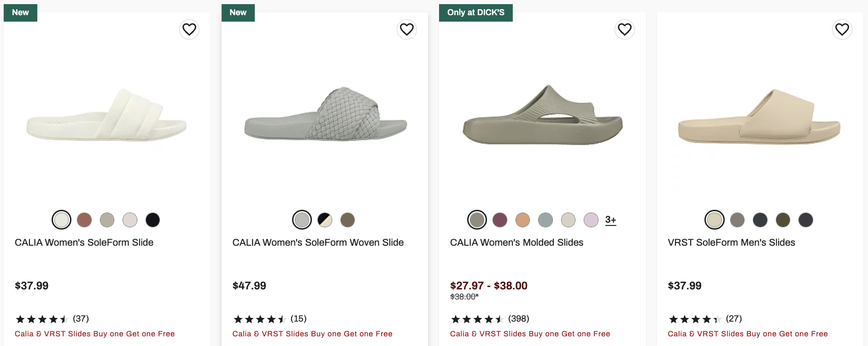Open the white SoleForm Slide product image

[107, 115]
